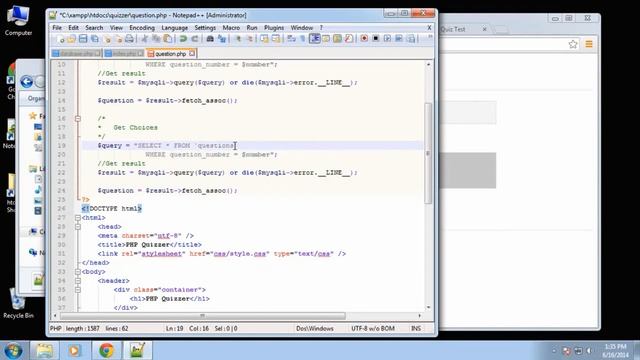
Task: Open the Encoding menu
Action: point(142,28)
